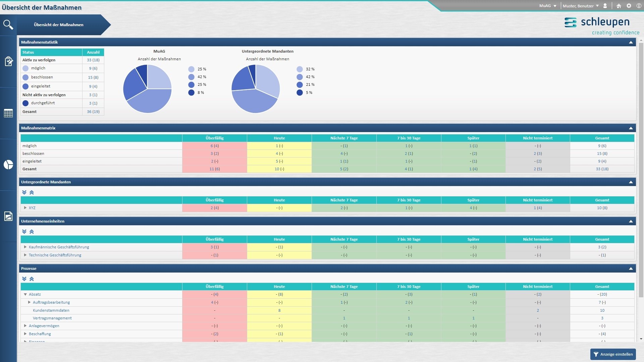Click the magnifier search icon in sidebar
This screenshot has height=362, width=644.
pyautogui.click(x=8, y=24)
